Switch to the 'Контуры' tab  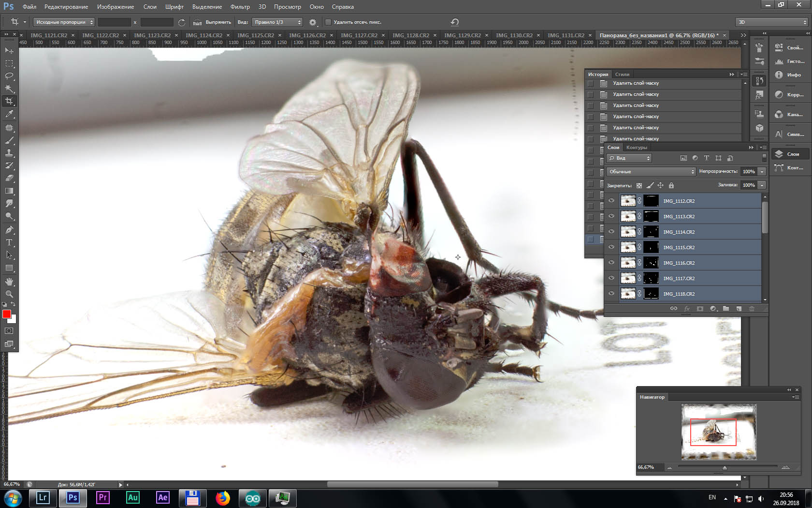click(637, 148)
